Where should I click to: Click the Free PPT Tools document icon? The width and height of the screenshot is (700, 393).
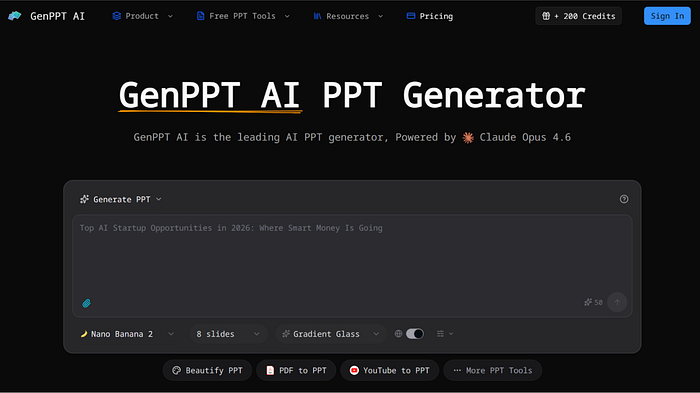pyautogui.click(x=200, y=16)
